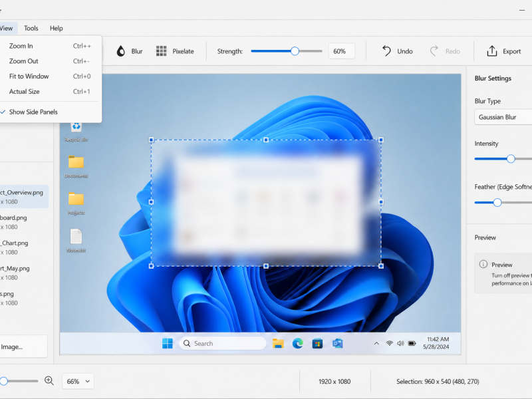Click the speaker volume icon in pictured taskbar
Image resolution: width=532 pixels, height=399 pixels.
click(x=401, y=343)
